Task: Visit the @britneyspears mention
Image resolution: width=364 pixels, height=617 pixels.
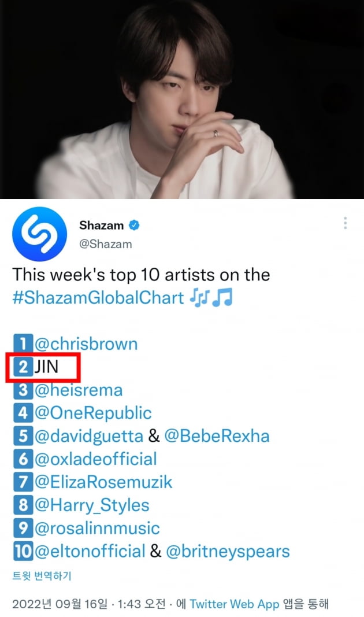Action: (228, 552)
